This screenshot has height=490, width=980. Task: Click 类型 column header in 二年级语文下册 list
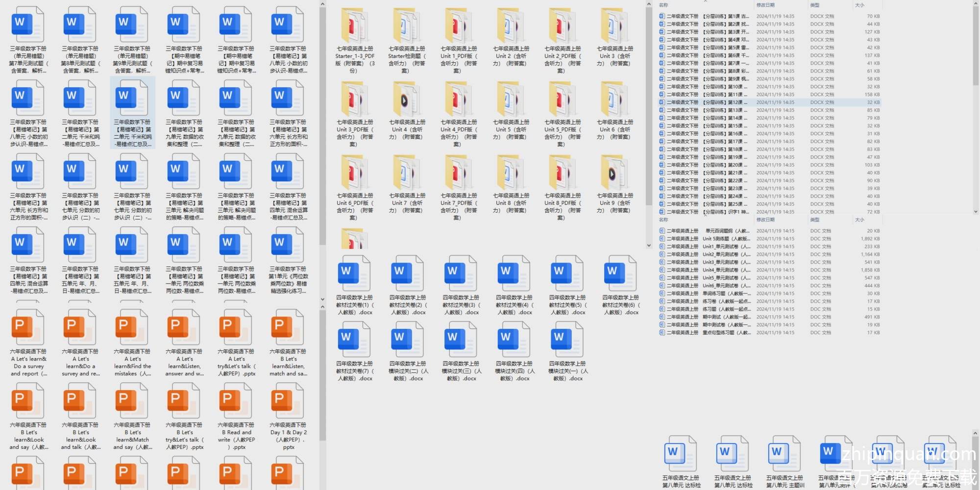click(x=814, y=5)
